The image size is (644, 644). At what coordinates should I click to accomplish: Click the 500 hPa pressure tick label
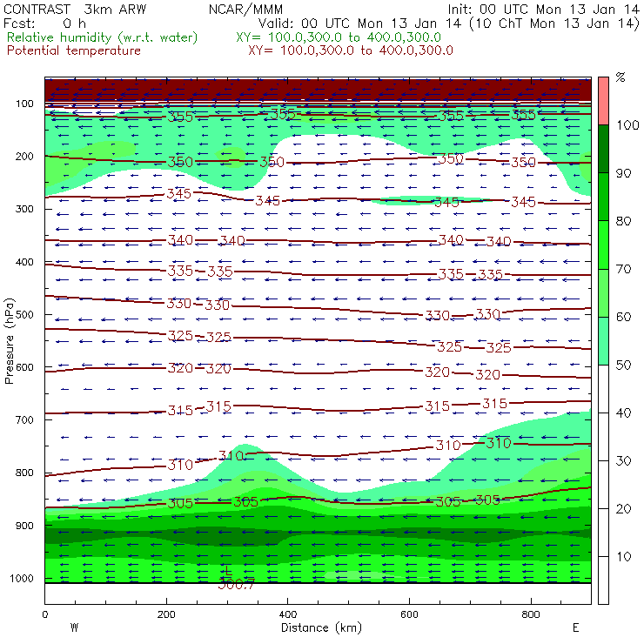coord(24,315)
